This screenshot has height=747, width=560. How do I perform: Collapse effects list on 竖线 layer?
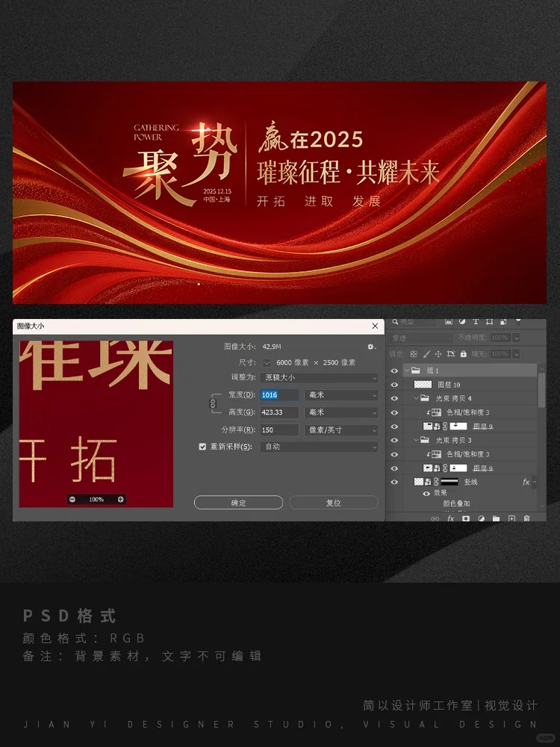pos(535,482)
